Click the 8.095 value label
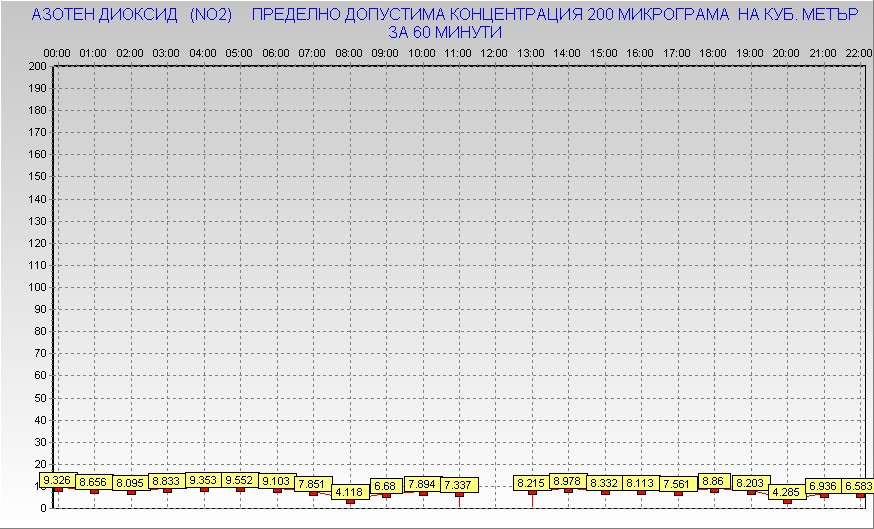874x529 pixels. pyautogui.click(x=130, y=483)
